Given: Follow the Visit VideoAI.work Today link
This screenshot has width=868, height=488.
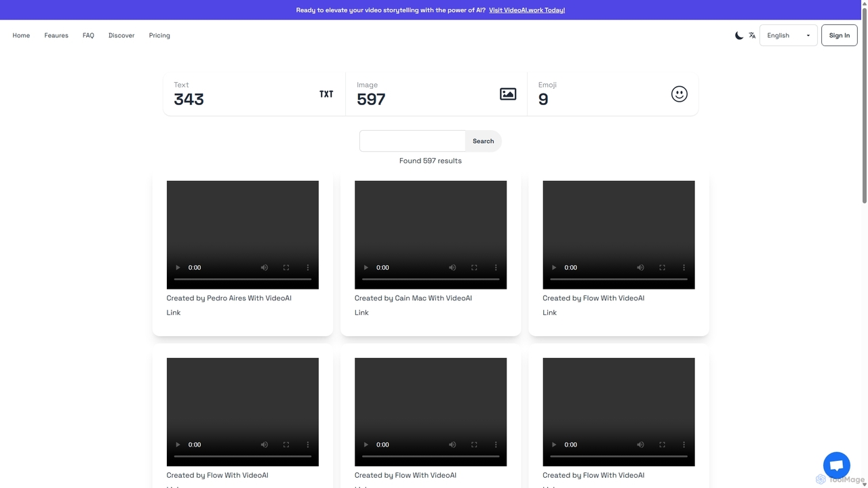Looking at the screenshot, I should (x=527, y=10).
